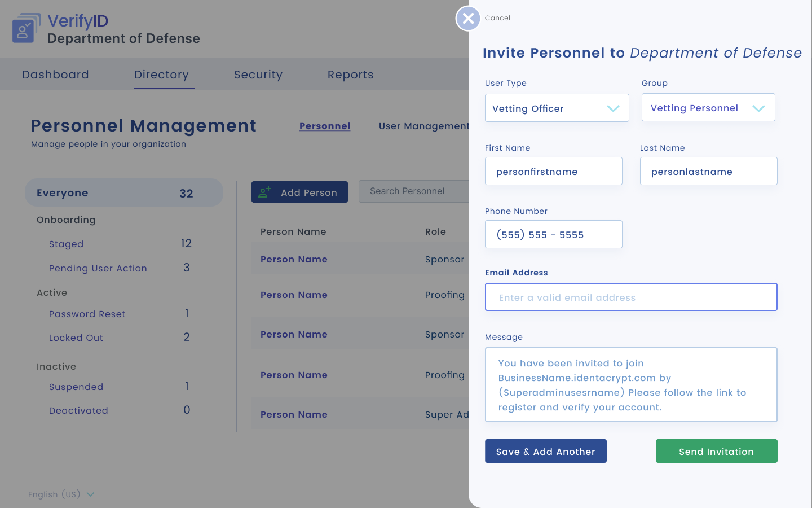Click the Cancel label
This screenshot has height=508, width=812.
pyautogui.click(x=497, y=18)
